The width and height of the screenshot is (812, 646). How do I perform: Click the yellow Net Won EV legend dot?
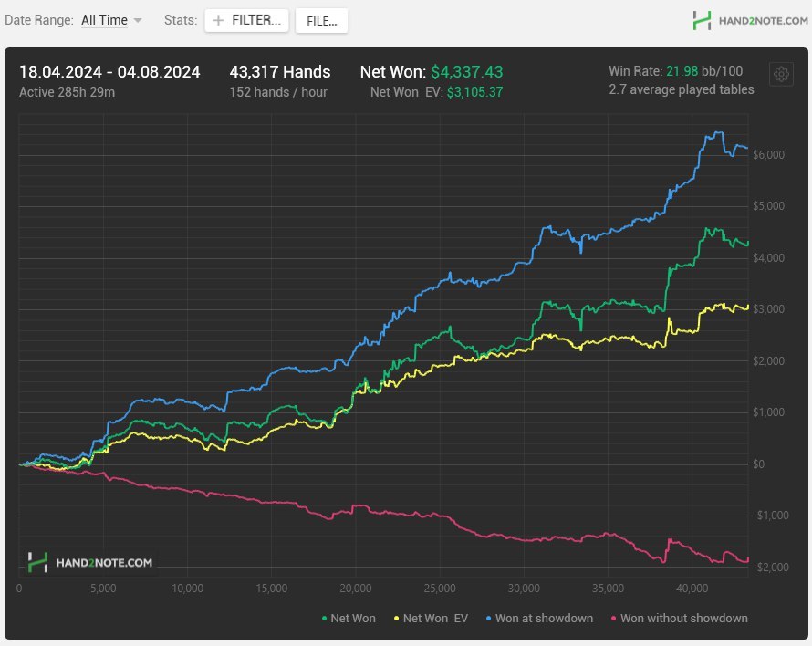point(397,619)
